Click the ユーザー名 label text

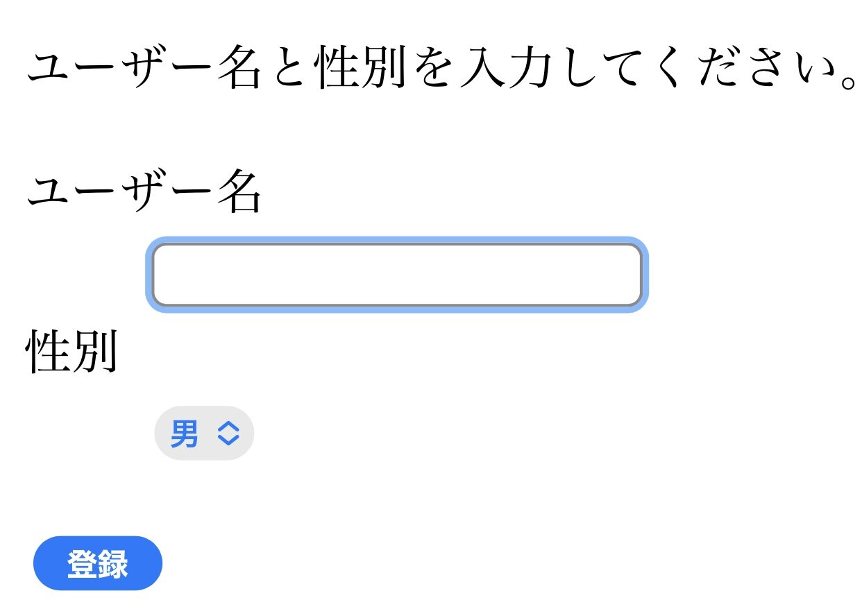[x=144, y=192]
